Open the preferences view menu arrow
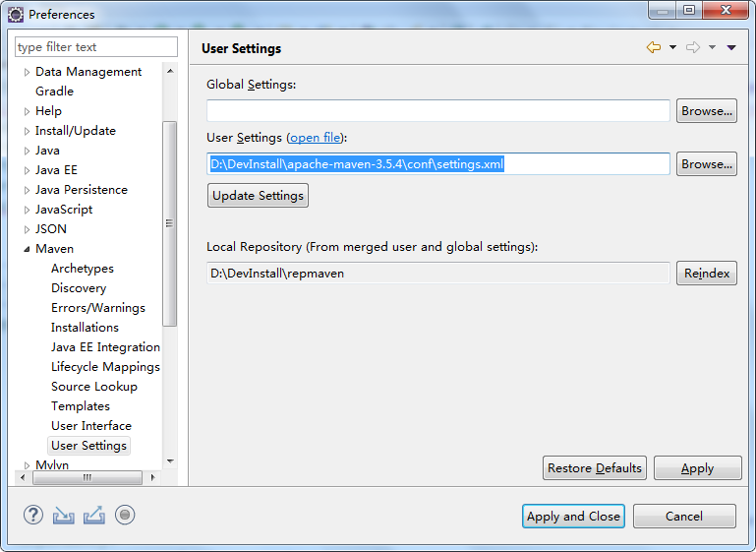The image size is (756, 552). tap(731, 47)
